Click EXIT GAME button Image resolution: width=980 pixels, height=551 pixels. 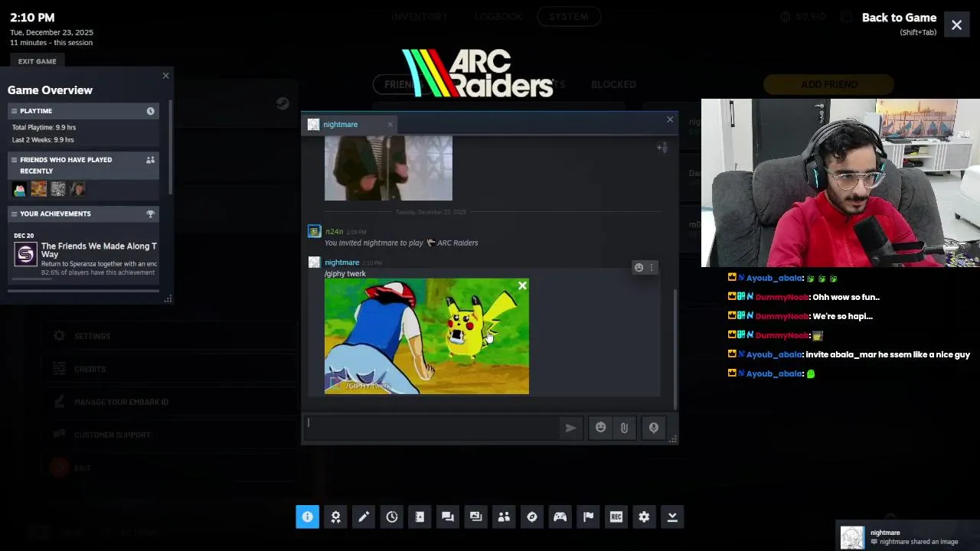click(38, 61)
